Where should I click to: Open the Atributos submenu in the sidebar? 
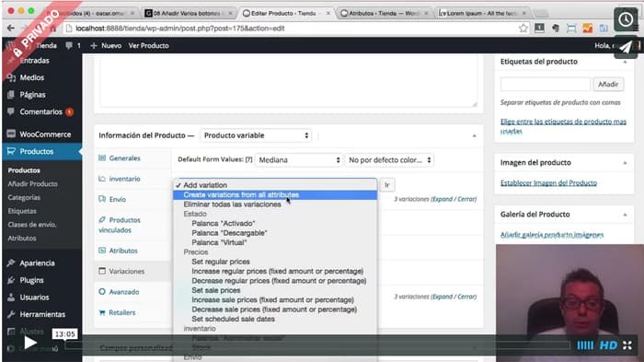click(x=22, y=239)
